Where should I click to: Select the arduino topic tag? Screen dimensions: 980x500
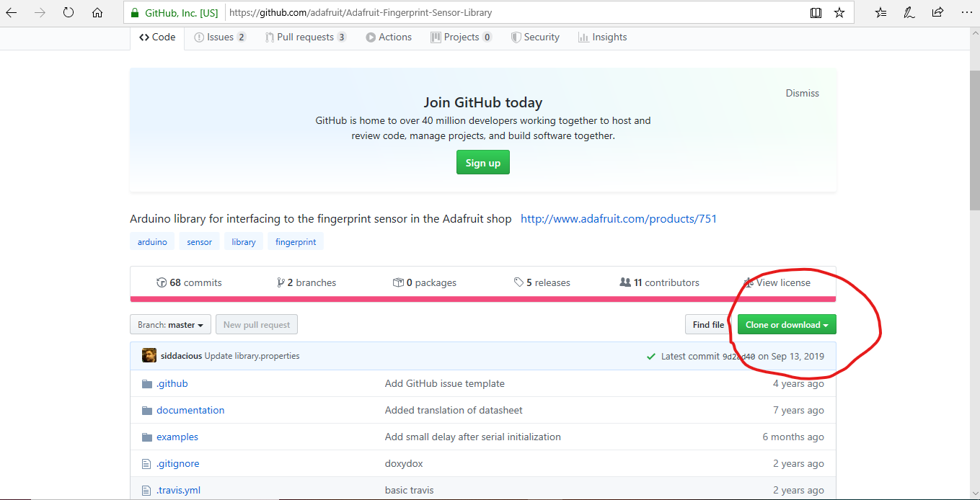152,242
